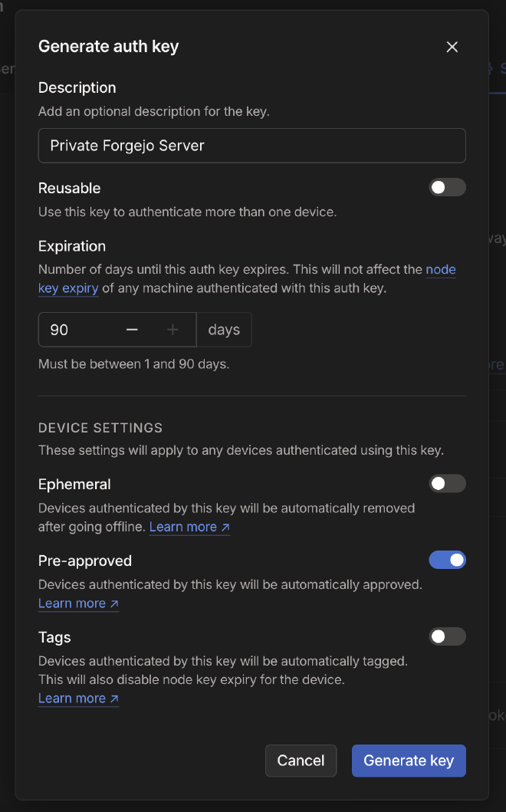Turn on the Ephemeral toggle
The image size is (506, 812).
[447, 484]
